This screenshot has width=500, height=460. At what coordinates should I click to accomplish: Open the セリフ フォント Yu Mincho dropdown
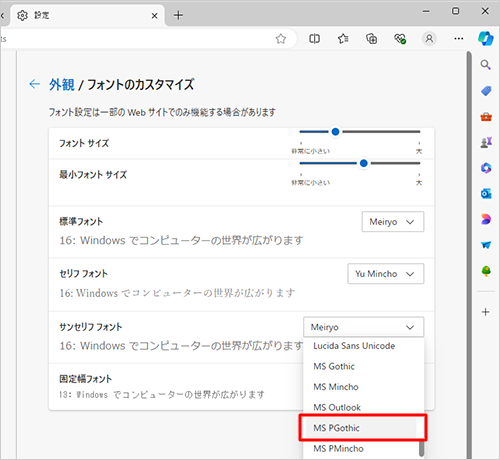click(386, 274)
